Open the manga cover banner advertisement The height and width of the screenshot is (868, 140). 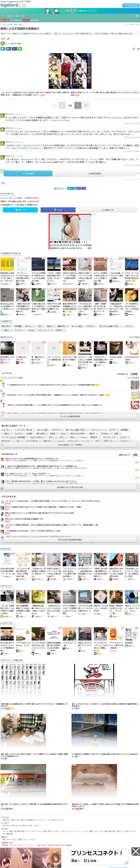[x=70, y=71]
